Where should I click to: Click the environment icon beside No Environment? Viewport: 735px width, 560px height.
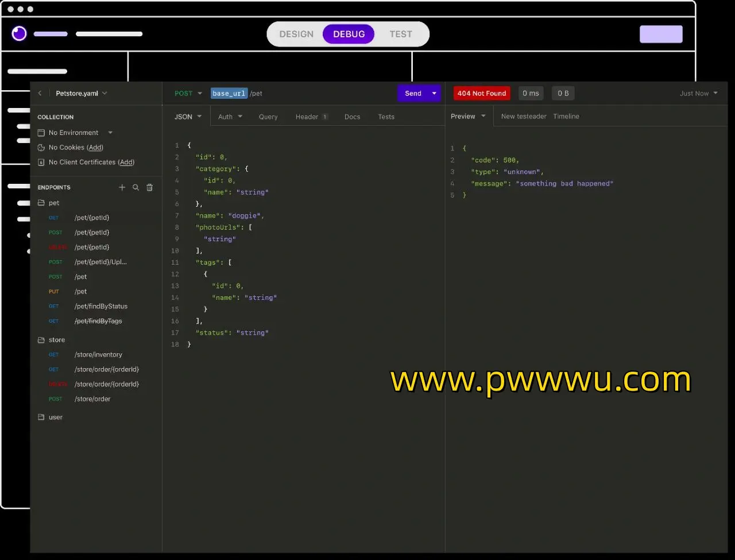(x=41, y=133)
